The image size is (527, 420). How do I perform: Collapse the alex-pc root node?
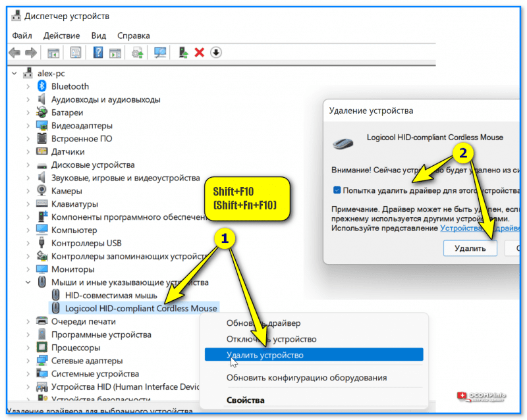(14, 73)
